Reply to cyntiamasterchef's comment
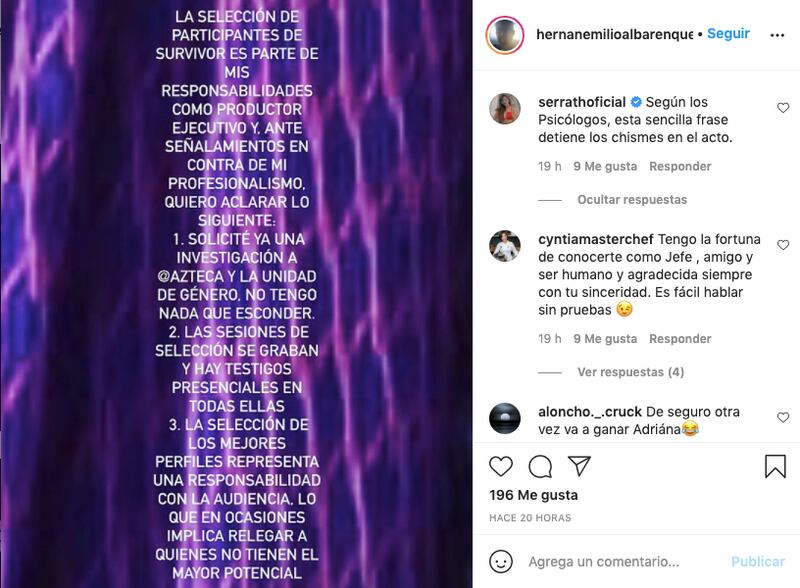Image resolution: width=800 pixels, height=588 pixels. (680, 339)
